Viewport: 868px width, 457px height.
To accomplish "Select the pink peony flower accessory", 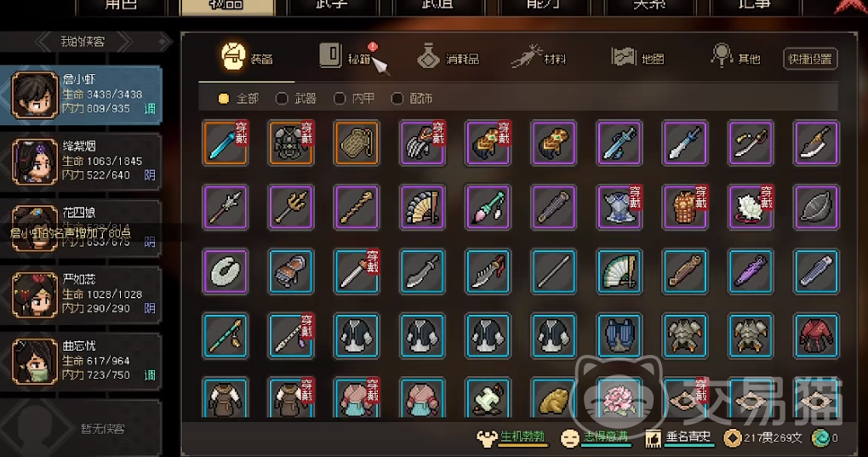I will (x=620, y=398).
